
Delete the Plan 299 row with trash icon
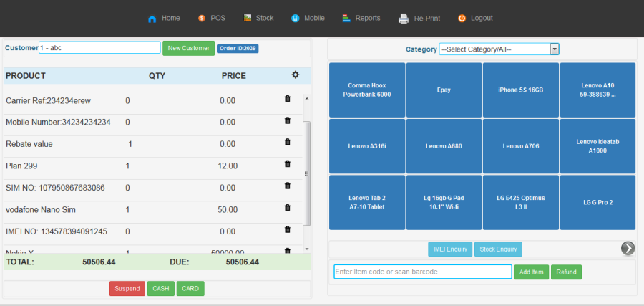[x=288, y=164]
